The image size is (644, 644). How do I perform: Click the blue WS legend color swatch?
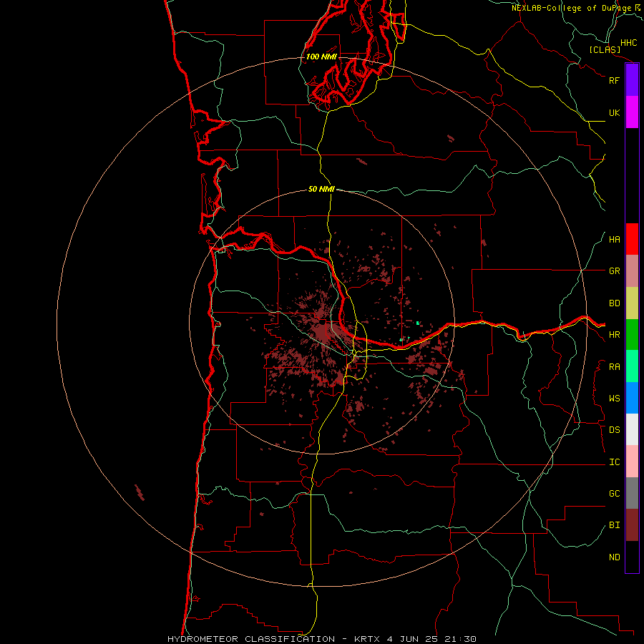coord(632,398)
